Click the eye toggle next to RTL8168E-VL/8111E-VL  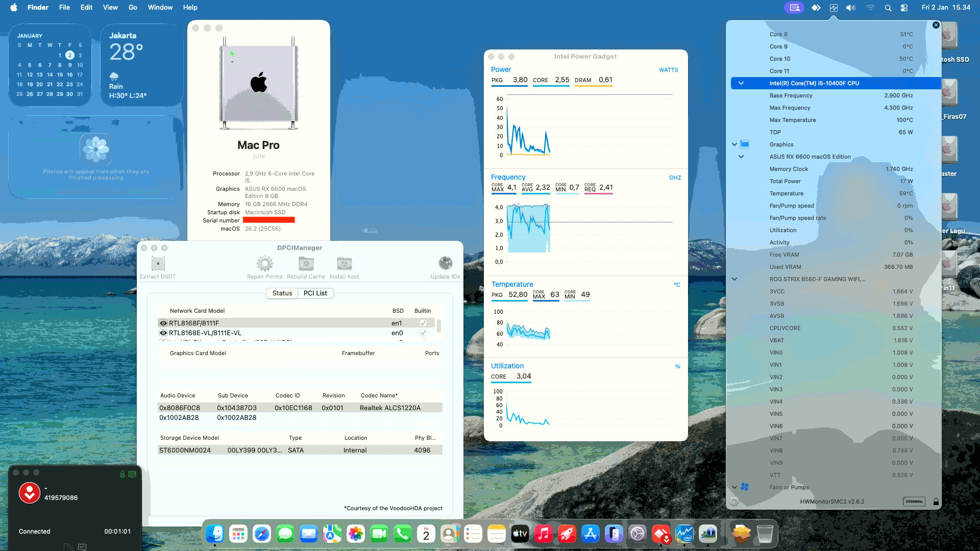click(x=163, y=333)
